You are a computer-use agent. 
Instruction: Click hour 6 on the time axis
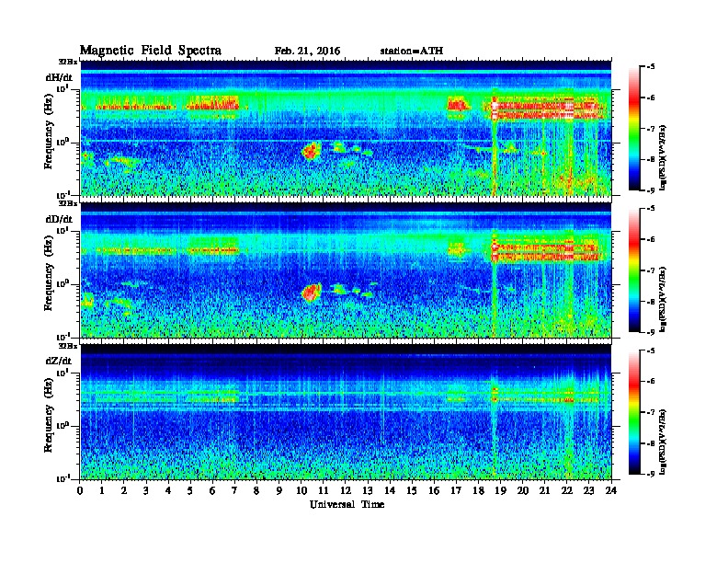click(213, 491)
